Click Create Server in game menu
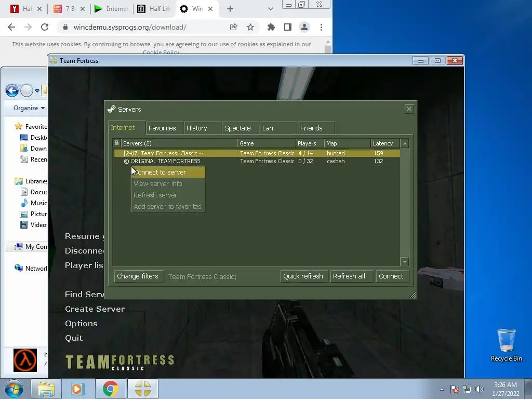The width and height of the screenshot is (532, 399). tap(95, 309)
